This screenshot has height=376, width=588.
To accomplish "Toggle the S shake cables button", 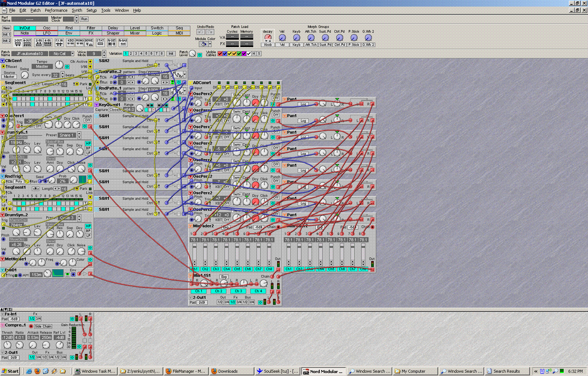I will click(x=259, y=54).
